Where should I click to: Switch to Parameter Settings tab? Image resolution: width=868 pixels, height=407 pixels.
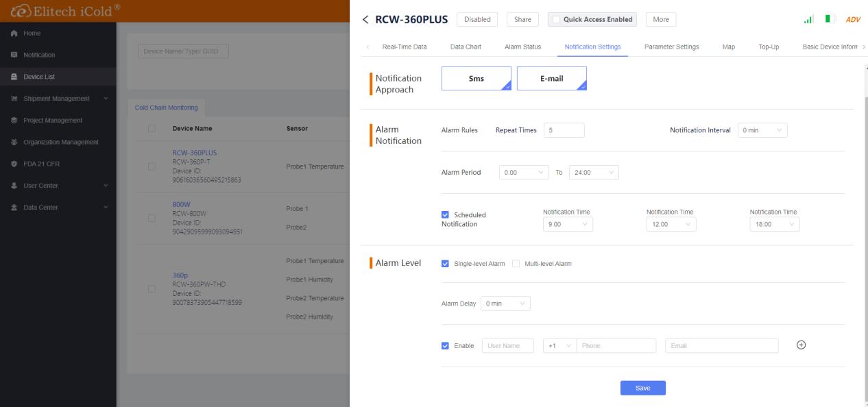pos(671,47)
